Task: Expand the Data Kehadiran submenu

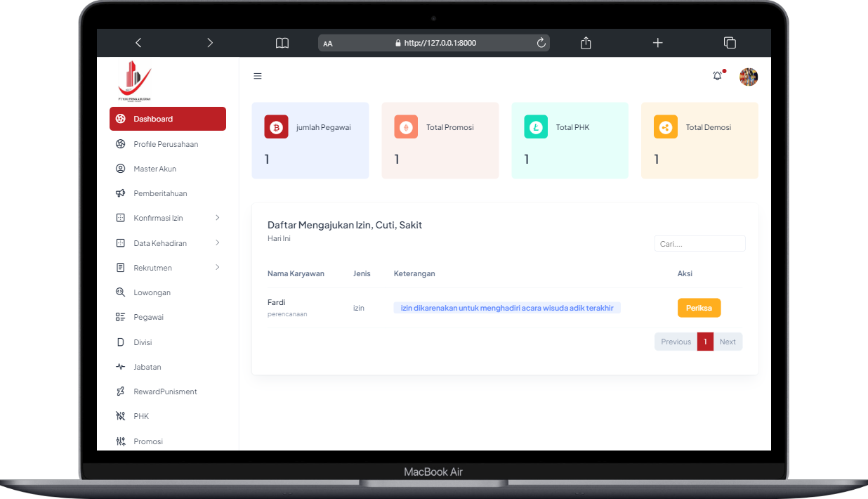Action: coord(218,243)
